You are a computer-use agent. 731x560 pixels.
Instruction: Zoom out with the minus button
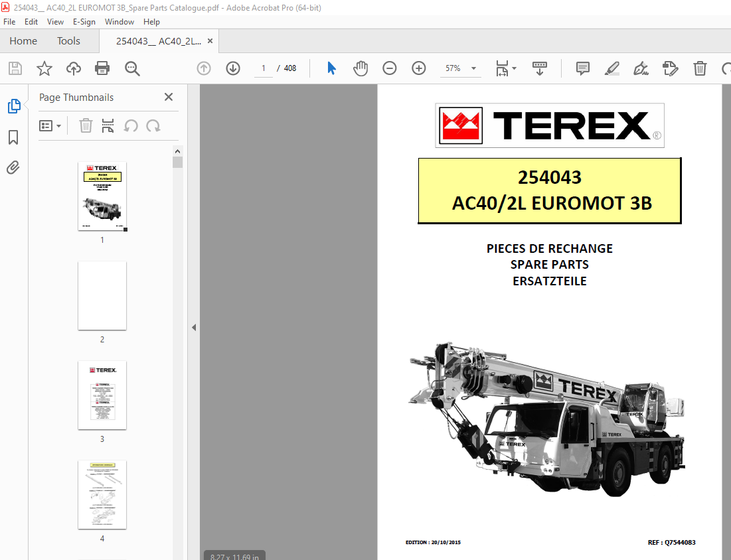[x=389, y=68]
